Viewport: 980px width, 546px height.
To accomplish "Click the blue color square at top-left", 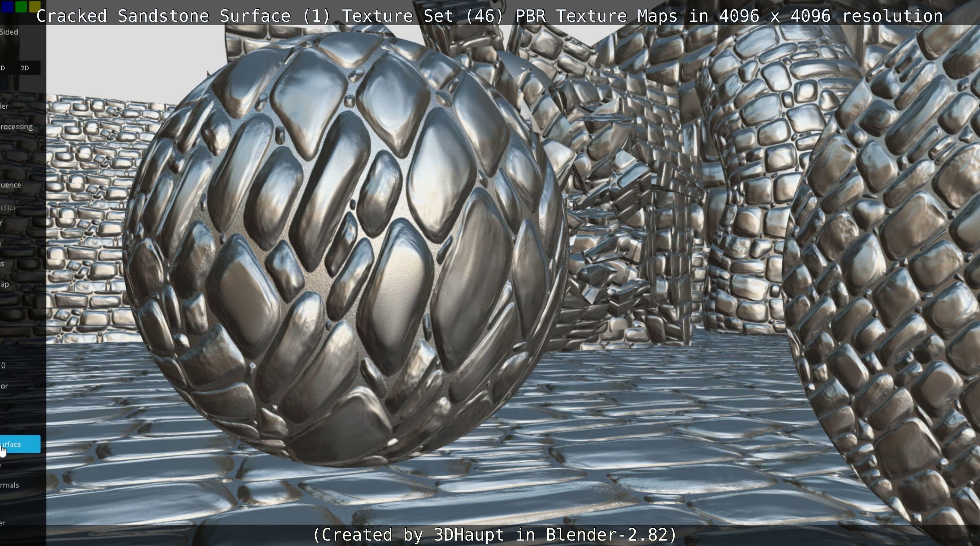I will [x=7, y=6].
